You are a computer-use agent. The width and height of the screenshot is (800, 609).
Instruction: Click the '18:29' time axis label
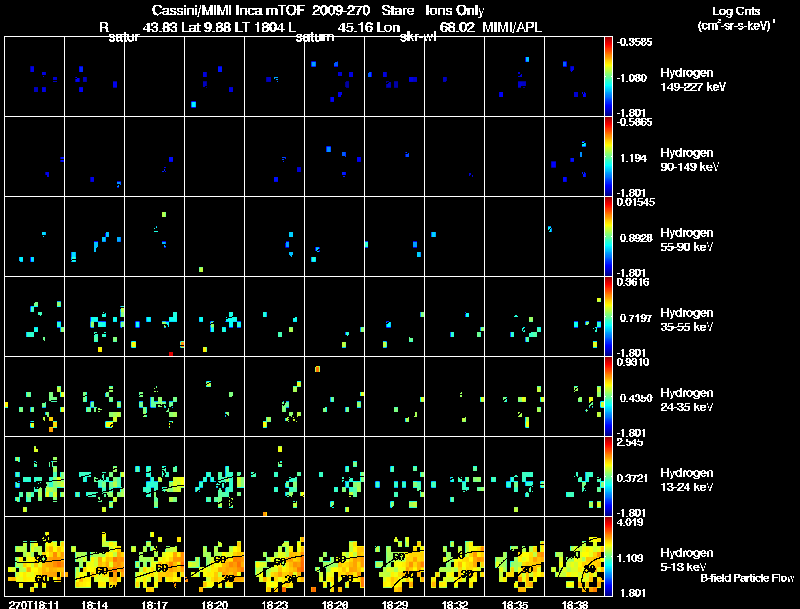(395, 604)
